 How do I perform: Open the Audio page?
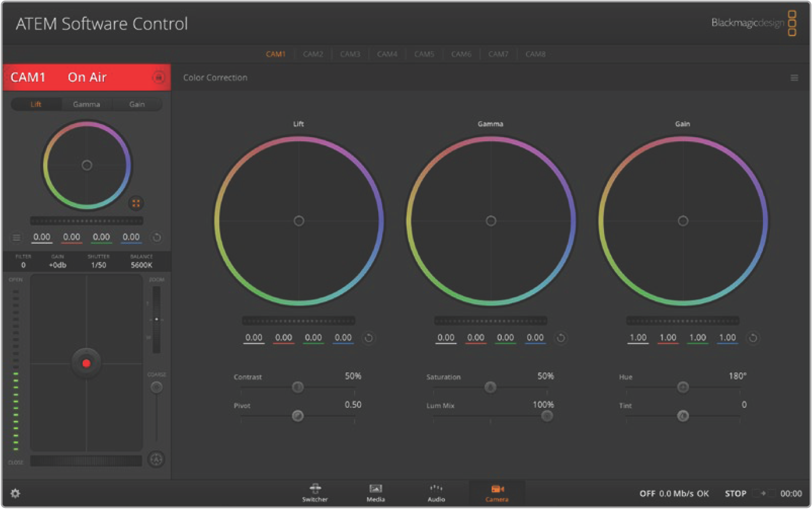coord(436,492)
